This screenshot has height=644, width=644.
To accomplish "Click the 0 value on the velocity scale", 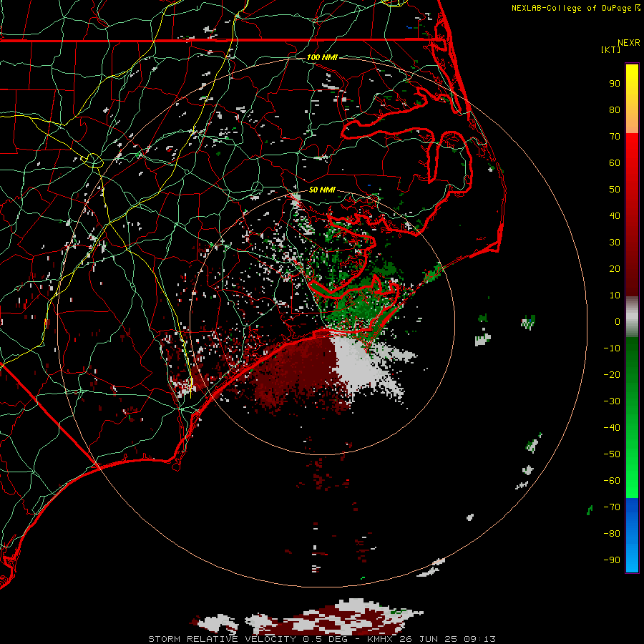I will [x=618, y=321].
